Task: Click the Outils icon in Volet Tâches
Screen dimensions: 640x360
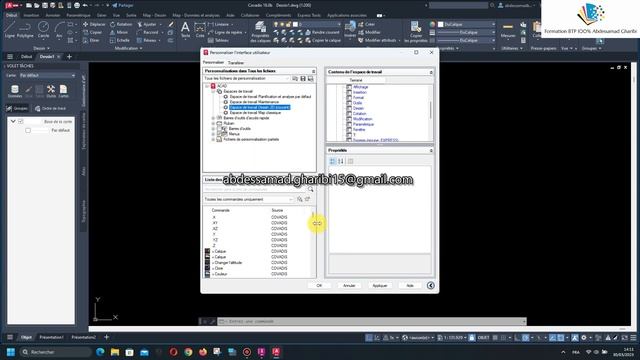Action: (51, 91)
